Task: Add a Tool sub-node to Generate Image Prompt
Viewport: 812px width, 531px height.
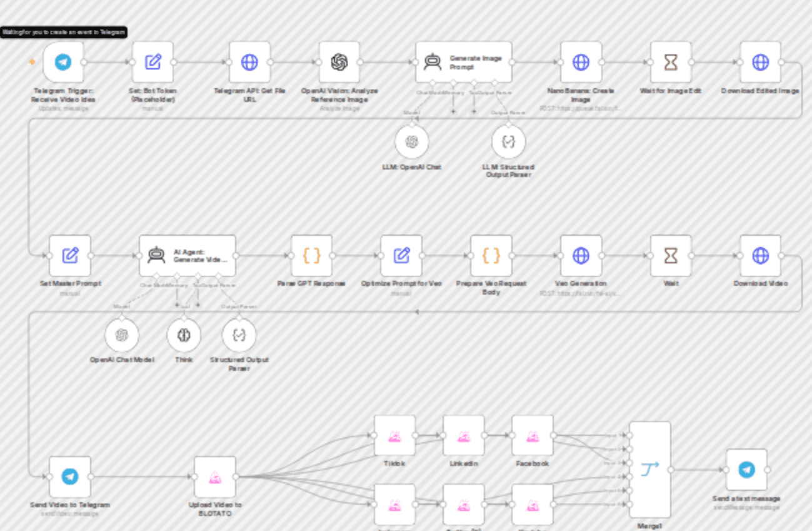Action: point(474,111)
